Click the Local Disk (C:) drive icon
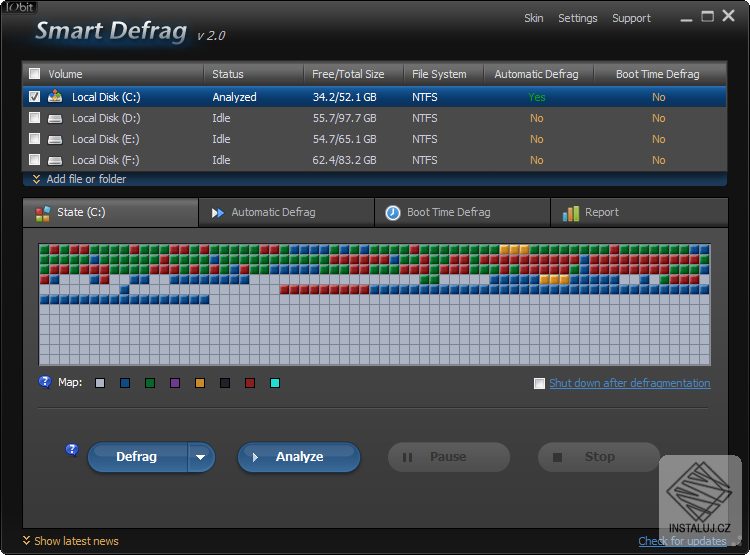The height and width of the screenshot is (555, 750). point(55,97)
